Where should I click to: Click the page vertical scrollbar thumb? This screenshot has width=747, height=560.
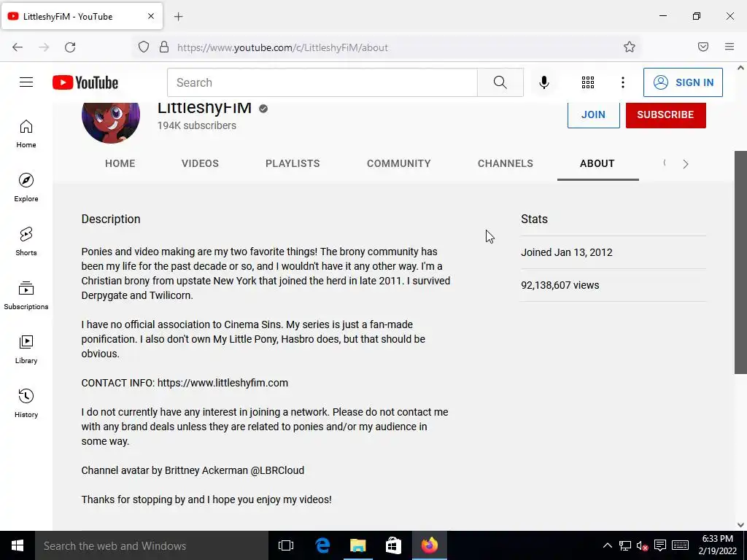click(741, 262)
